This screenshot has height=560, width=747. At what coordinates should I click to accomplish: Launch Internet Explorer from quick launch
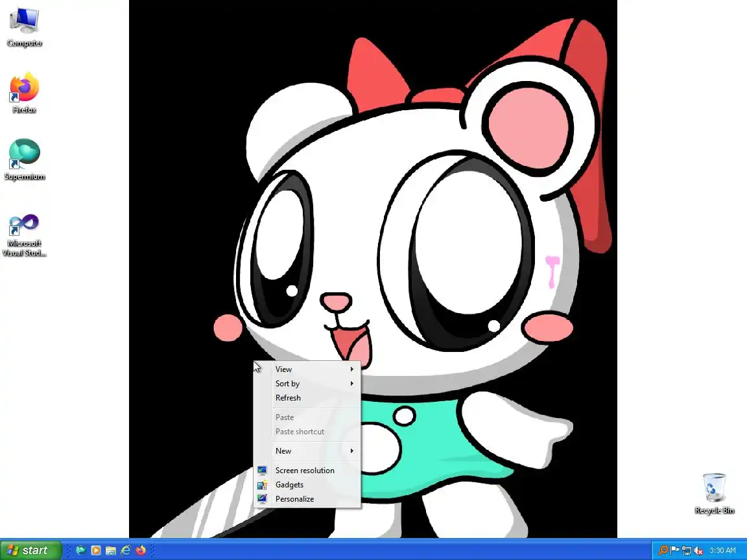[x=126, y=550]
